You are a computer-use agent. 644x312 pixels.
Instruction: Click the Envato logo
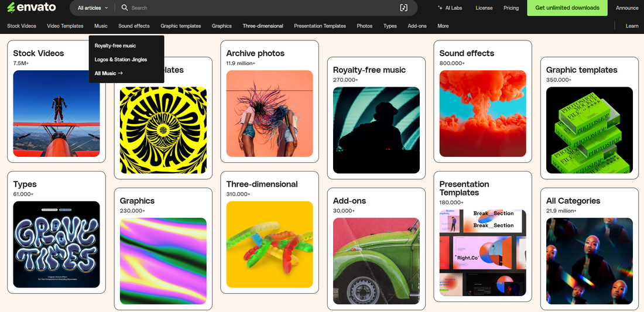(x=32, y=8)
